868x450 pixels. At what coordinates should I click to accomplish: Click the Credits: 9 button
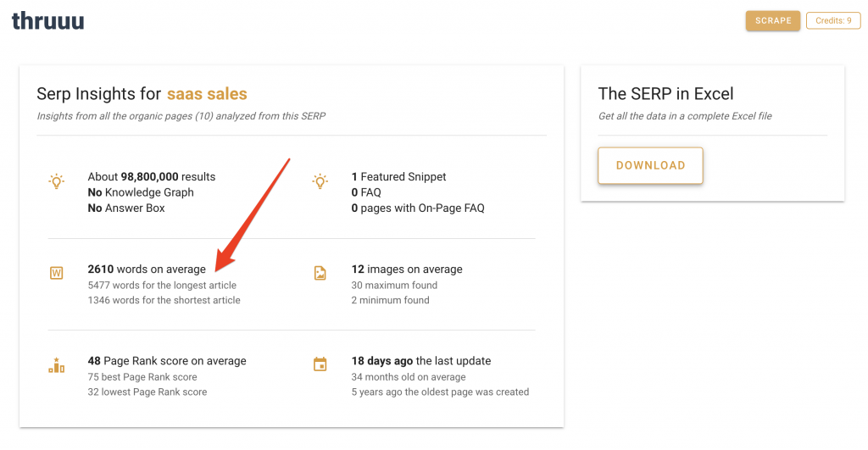833,20
